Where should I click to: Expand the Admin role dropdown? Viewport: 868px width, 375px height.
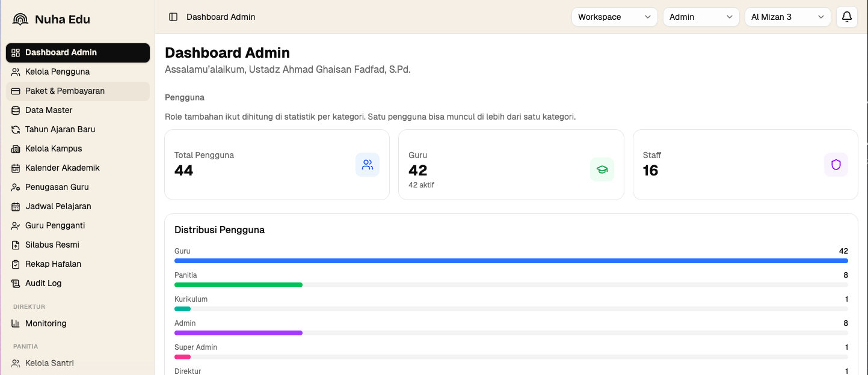[701, 17]
